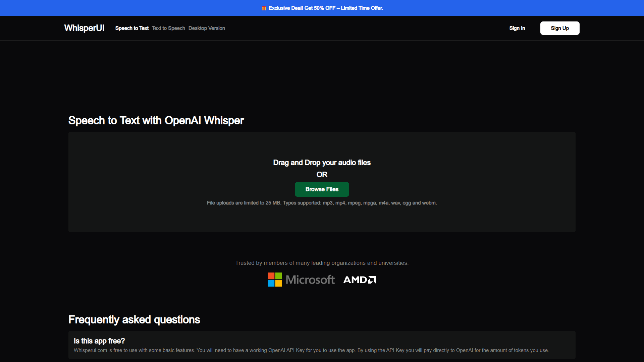This screenshot has width=644, height=362.
Task: Click the 'Trusted by members' text
Action: [x=322, y=263]
